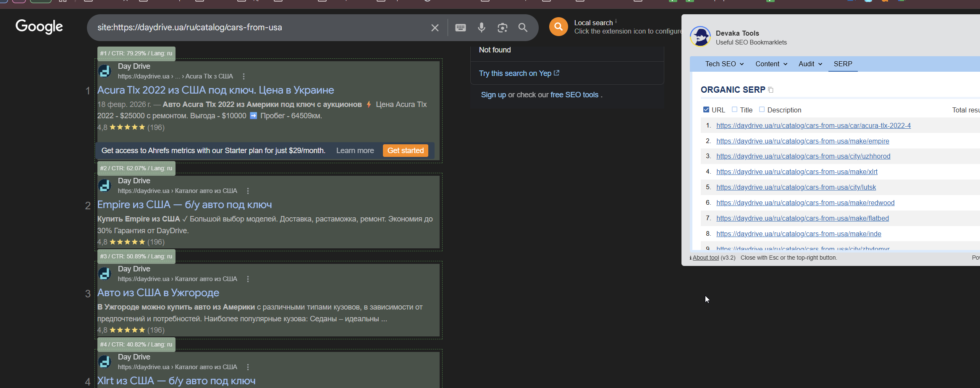Image resolution: width=980 pixels, height=388 pixels.
Task: Click the About tool link
Action: (705, 258)
